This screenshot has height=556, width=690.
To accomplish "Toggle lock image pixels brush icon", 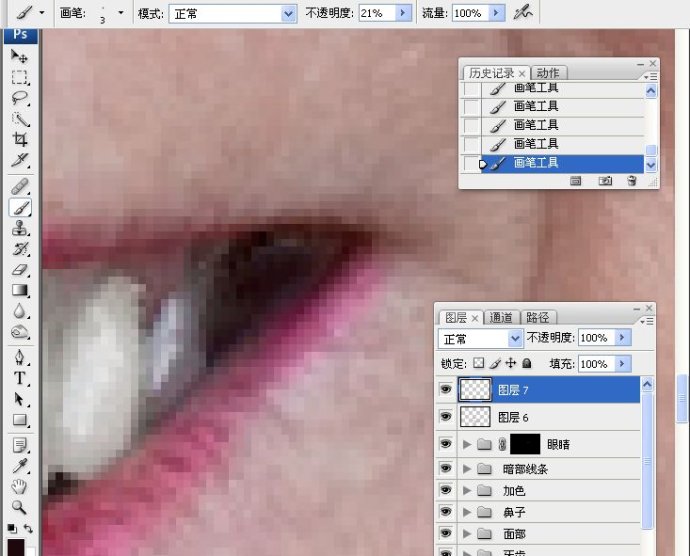I will [495, 363].
